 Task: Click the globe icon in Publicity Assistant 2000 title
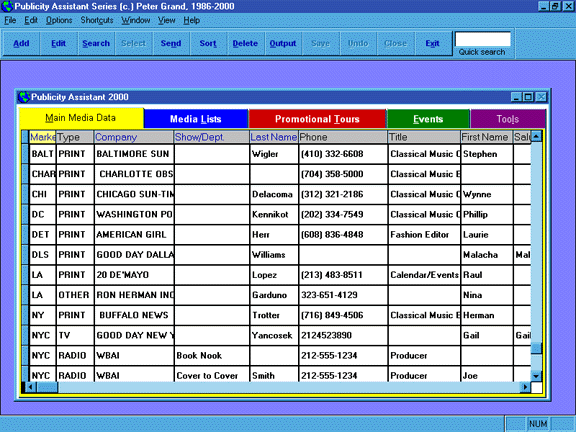[x=24, y=97]
